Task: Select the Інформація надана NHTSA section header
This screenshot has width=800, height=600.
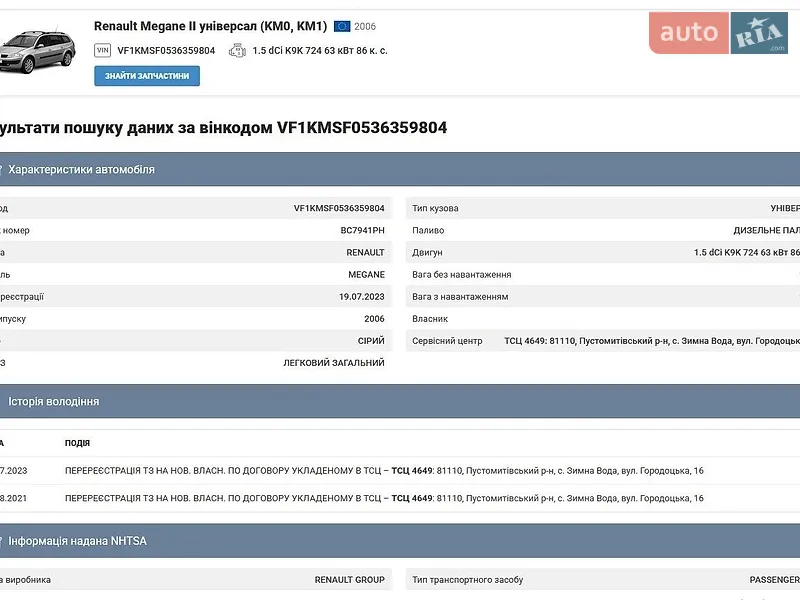Action: pos(400,541)
